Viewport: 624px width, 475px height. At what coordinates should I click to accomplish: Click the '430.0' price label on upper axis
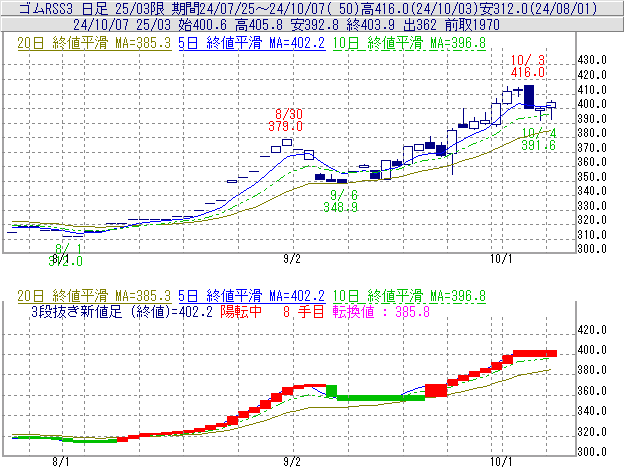[592, 60]
